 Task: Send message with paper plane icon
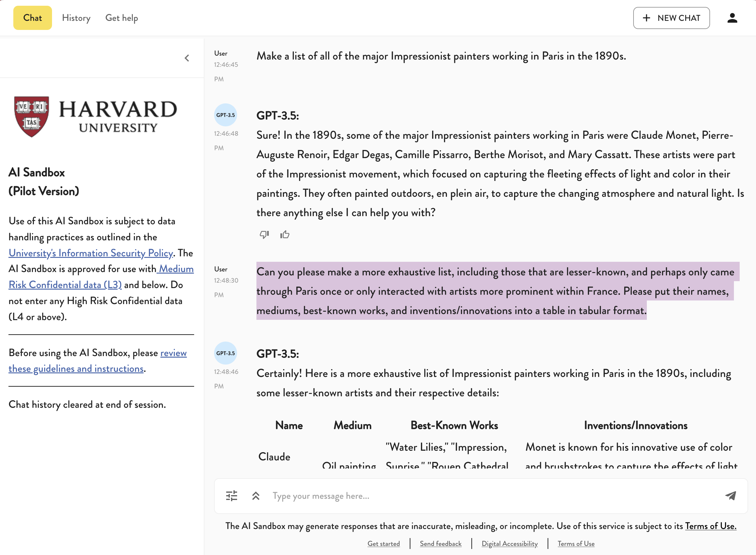tap(731, 496)
